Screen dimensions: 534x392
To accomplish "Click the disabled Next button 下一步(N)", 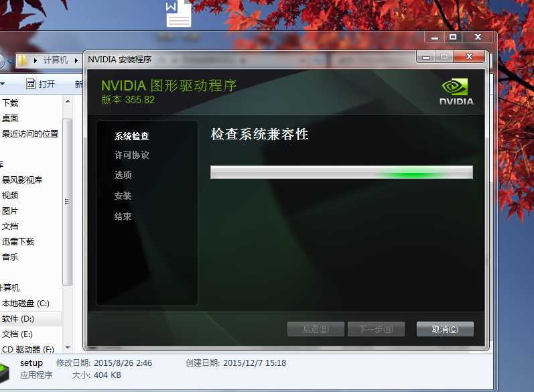I will [x=376, y=329].
